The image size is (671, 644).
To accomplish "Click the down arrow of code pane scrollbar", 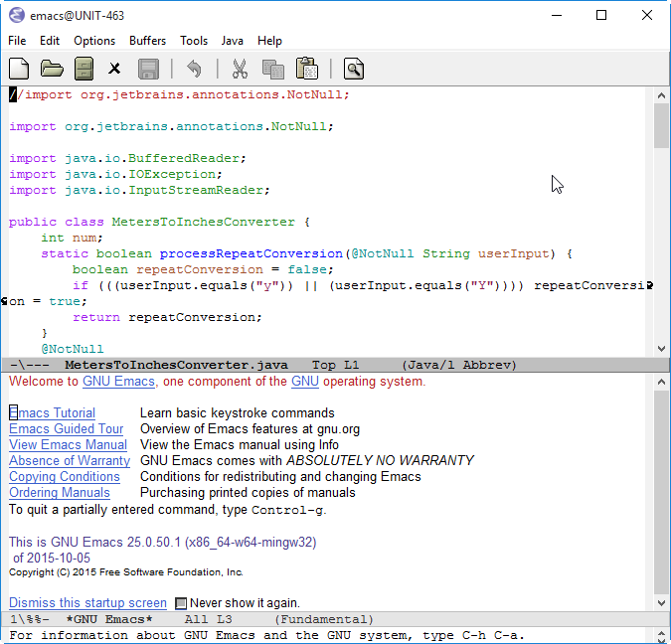I will pos(662,349).
